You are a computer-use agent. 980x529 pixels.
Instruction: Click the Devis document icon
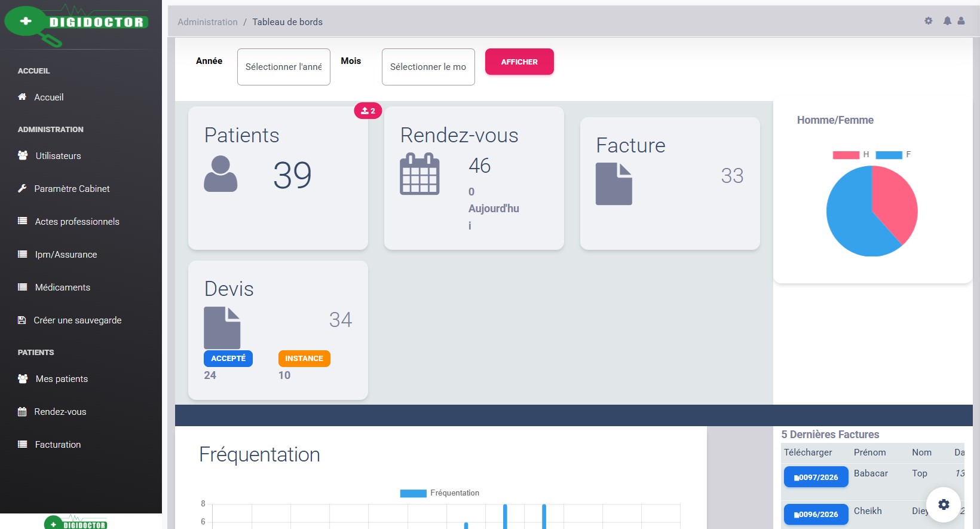222,328
